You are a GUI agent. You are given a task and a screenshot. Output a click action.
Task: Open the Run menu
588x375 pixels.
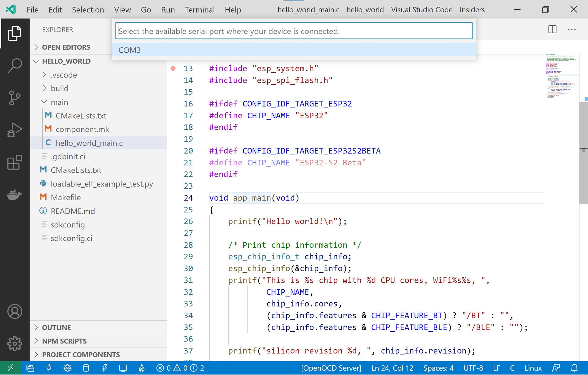click(168, 10)
